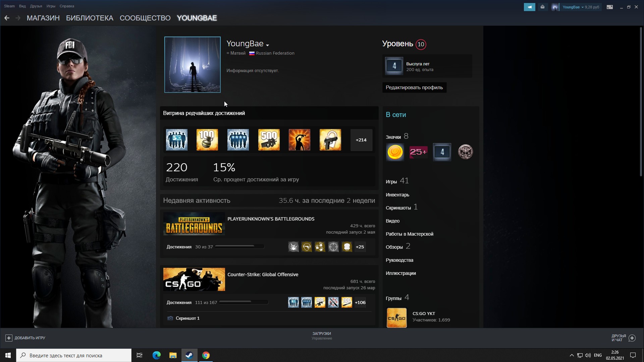Open the round silver community badge
This screenshot has width=644, height=362.
466,152
